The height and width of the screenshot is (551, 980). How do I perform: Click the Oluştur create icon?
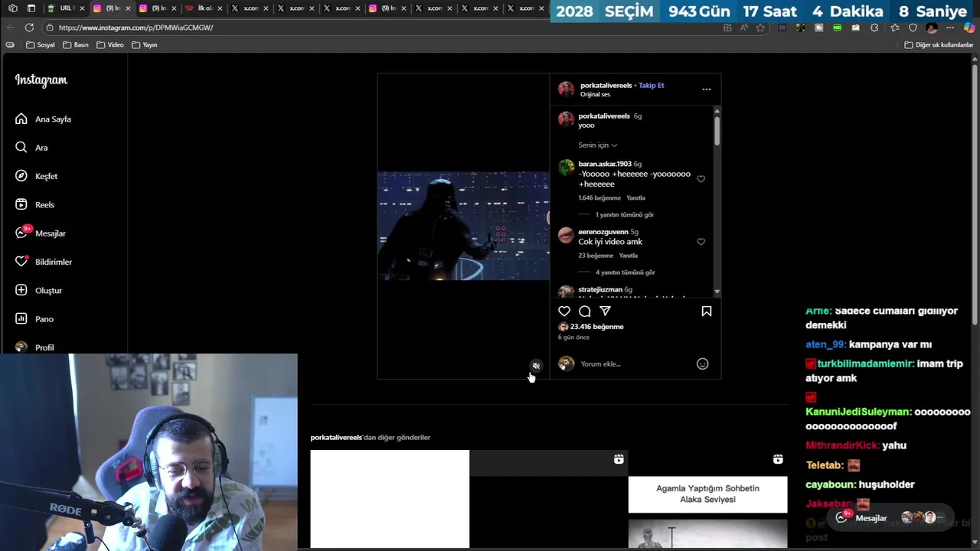[x=21, y=290]
